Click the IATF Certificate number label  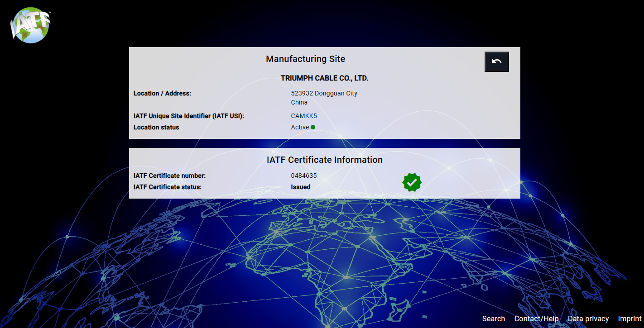[x=169, y=176]
